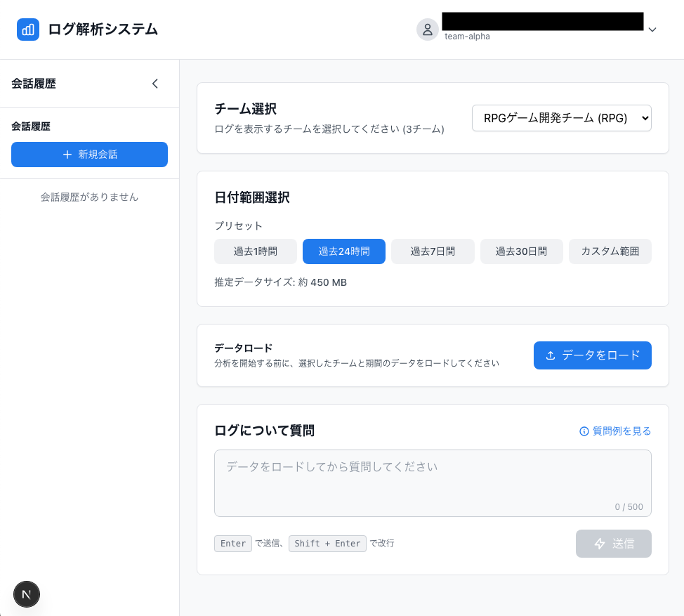This screenshot has height=616, width=684.
Task: Click the black N badge at bottom left
Action: [27, 594]
